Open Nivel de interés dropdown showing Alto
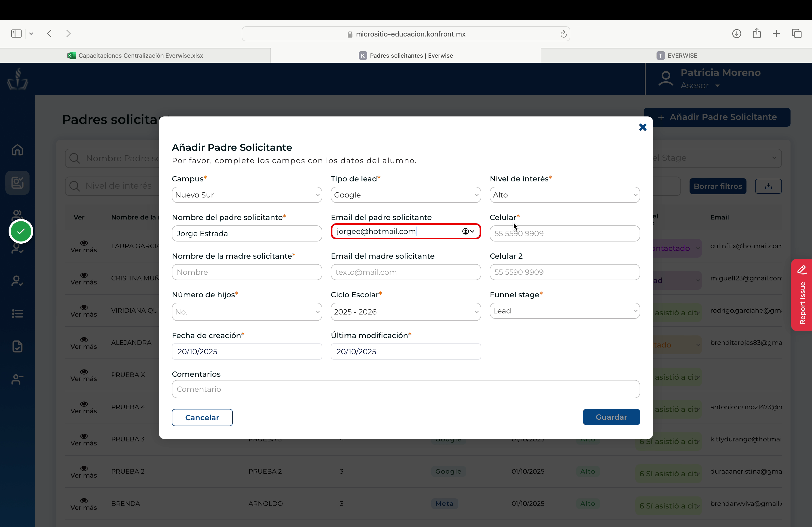Viewport: 812px width, 527px height. pyautogui.click(x=565, y=195)
